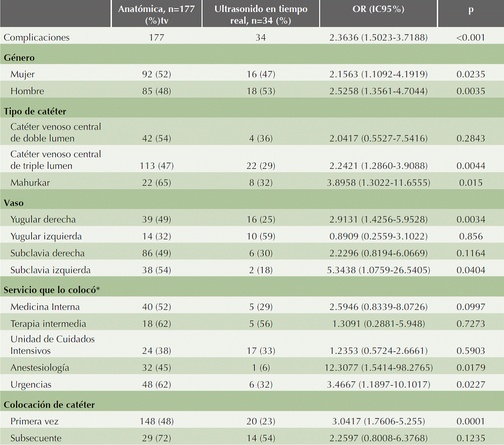Select the 'p' column header
Image resolution: width=504 pixels, height=445 pixels.
point(471,10)
